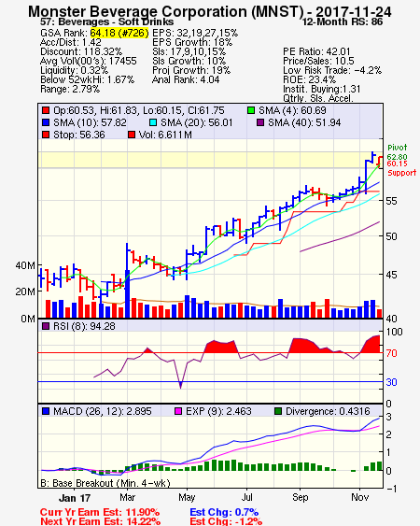Click the purple RSI (8) legend swatch
This screenshot has width=420, height=526.
tap(46, 326)
